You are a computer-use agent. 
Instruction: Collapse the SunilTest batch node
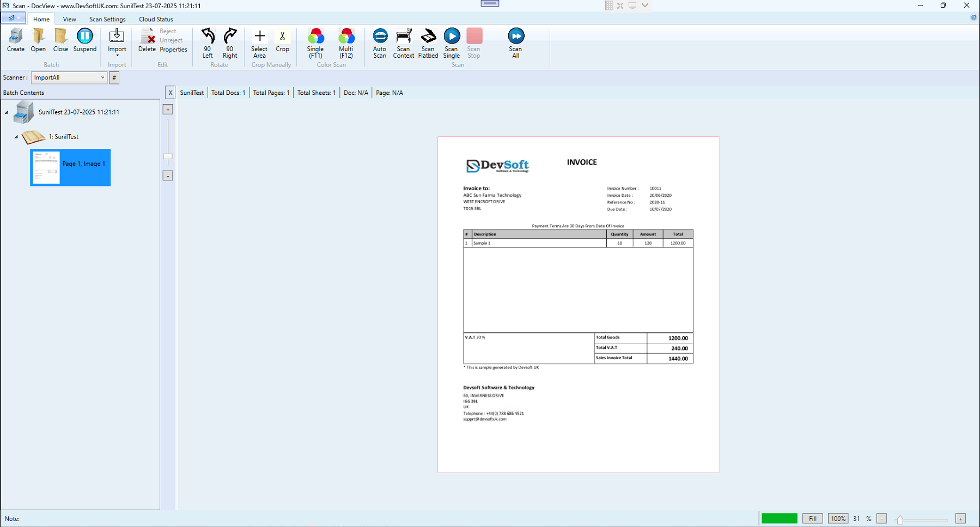pyautogui.click(x=7, y=112)
